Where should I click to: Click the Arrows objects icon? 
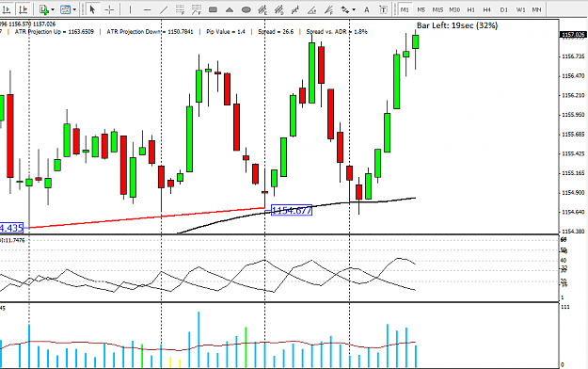tap(345, 9)
